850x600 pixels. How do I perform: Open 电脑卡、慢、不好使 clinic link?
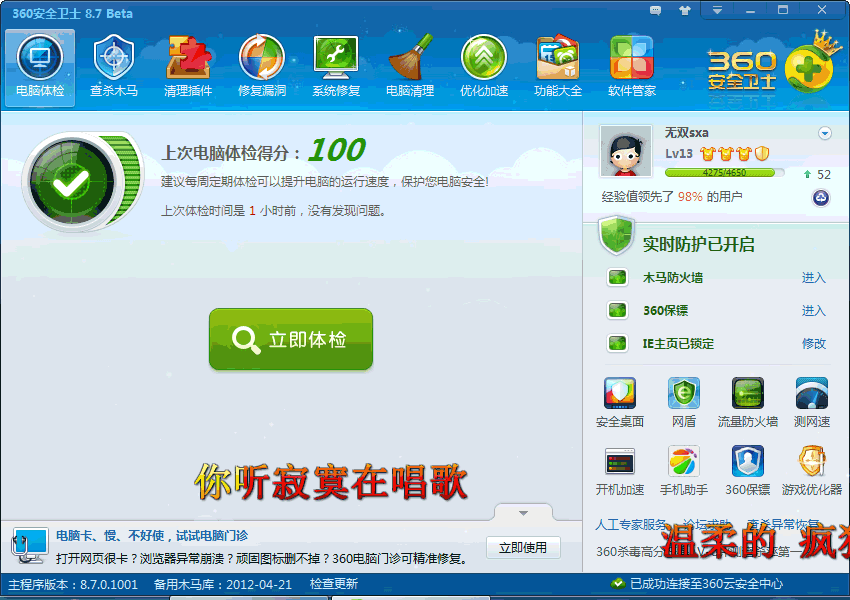tap(152, 536)
